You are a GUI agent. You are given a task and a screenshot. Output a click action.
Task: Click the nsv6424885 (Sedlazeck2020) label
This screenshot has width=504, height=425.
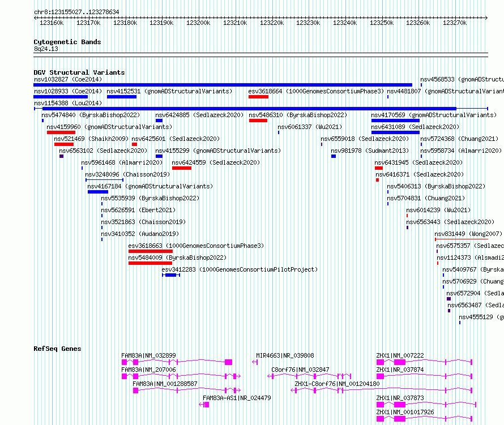(199, 115)
